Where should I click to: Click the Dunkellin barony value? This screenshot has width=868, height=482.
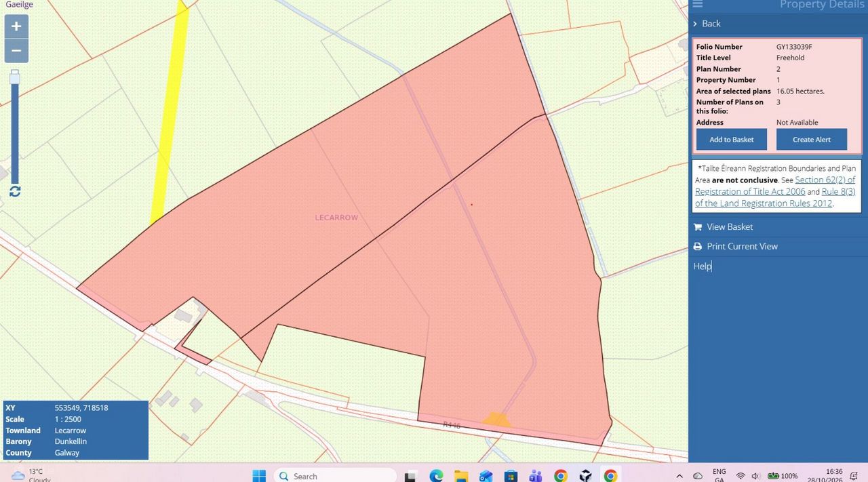click(x=71, y=442)
